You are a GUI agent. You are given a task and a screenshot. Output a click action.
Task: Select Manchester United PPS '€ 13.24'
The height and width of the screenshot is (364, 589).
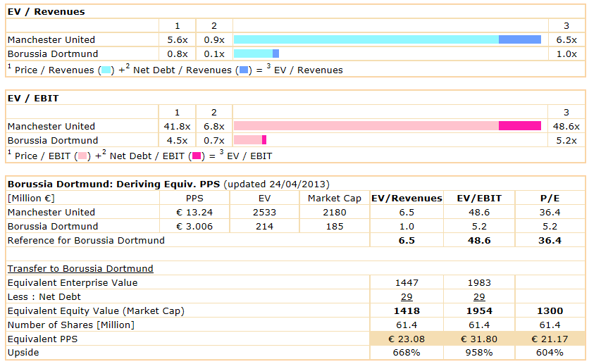[194, 213]
